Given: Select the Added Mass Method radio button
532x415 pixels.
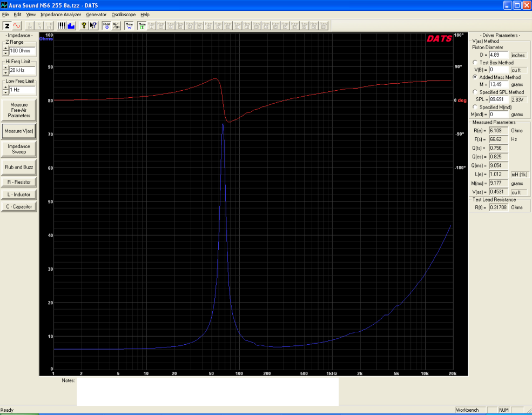Looking at the screenshot, I should (475, 77).
